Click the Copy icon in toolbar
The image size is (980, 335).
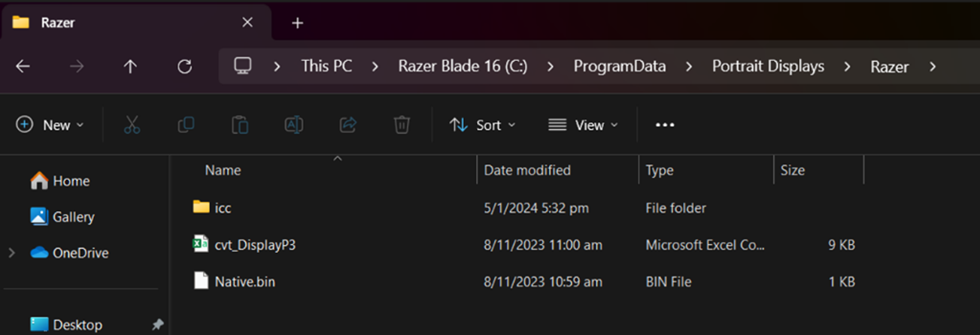pyautogui.click(x=186, y=125)
